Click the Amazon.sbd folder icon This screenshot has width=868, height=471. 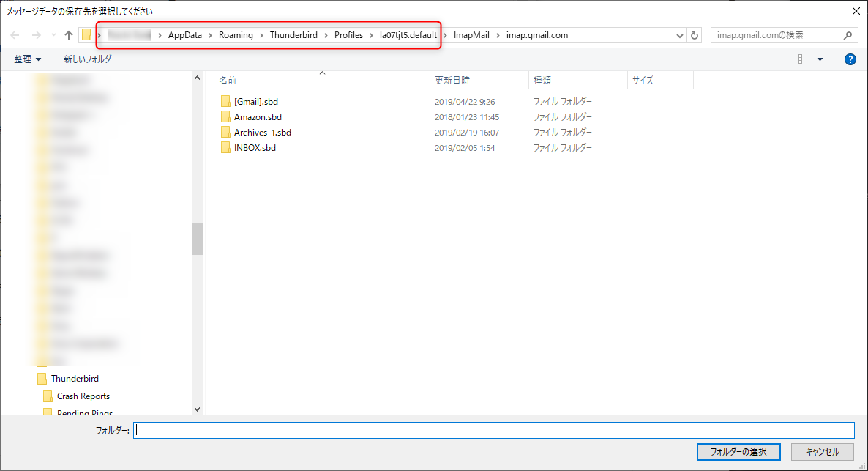[225, 117]
